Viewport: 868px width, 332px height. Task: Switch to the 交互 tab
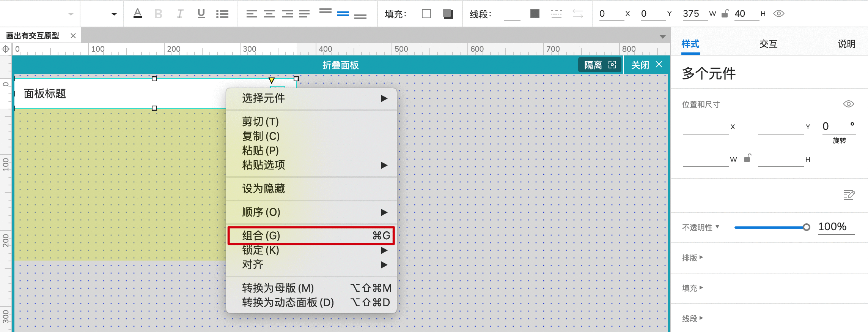[x=768, y=44]
